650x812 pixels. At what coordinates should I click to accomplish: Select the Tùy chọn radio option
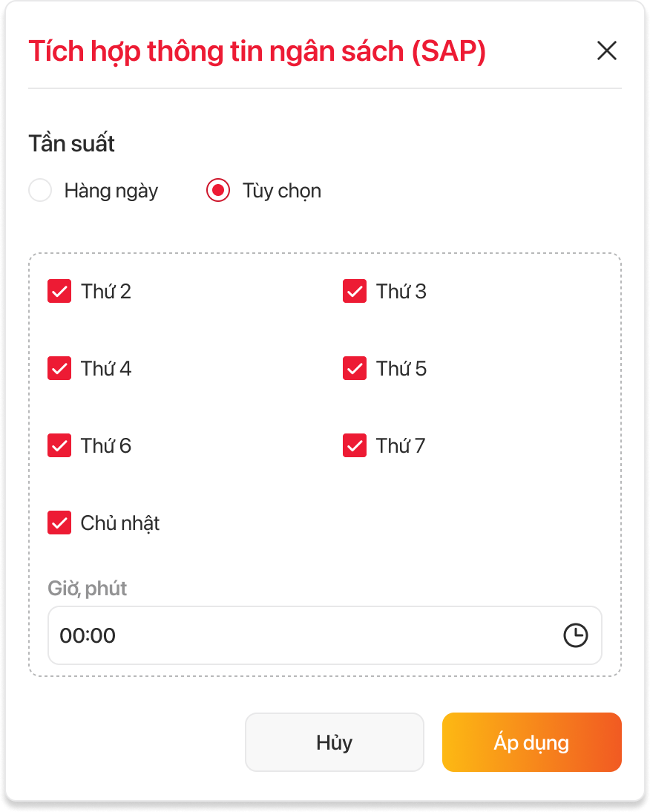217,191
